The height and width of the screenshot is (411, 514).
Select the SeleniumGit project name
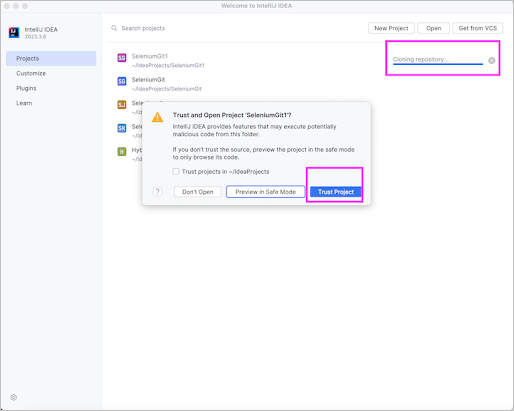148,80
